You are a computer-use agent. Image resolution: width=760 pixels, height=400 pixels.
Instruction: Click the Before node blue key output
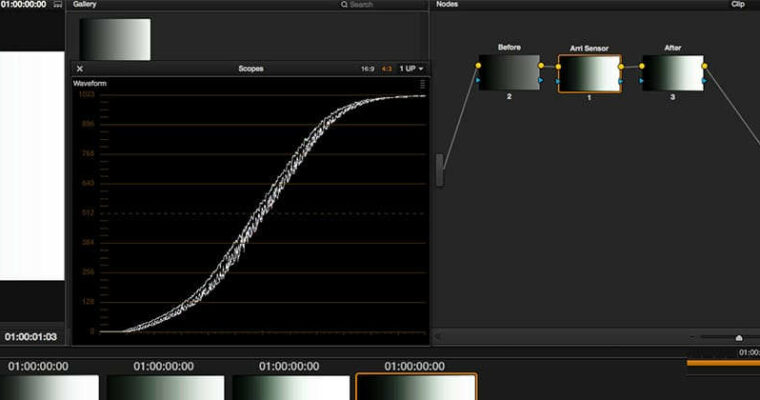pos(540,80)
